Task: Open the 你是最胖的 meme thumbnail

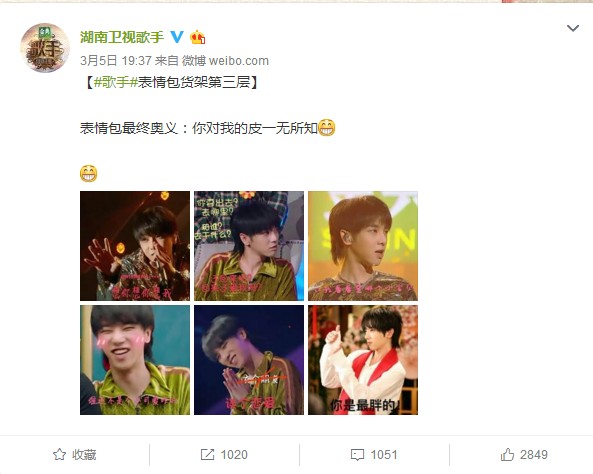Action: (363, 360)
